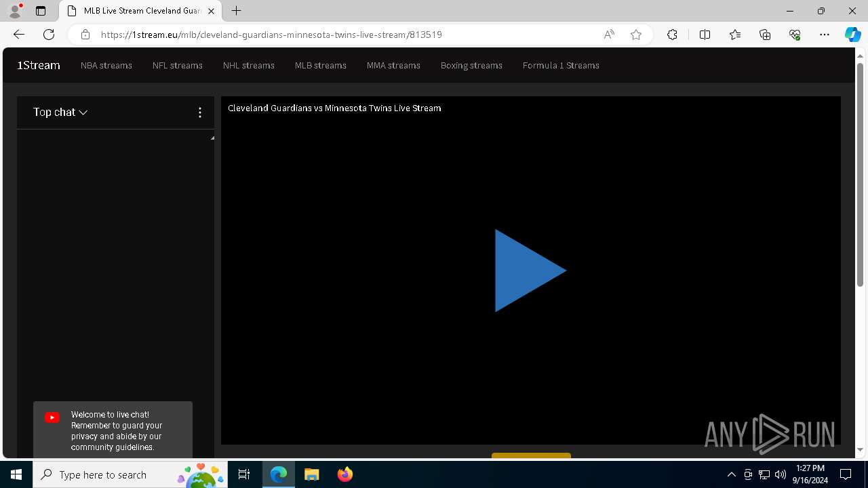
Task: Play the Cleveland Guardians vs Twins stream
Action: point(530,270)
